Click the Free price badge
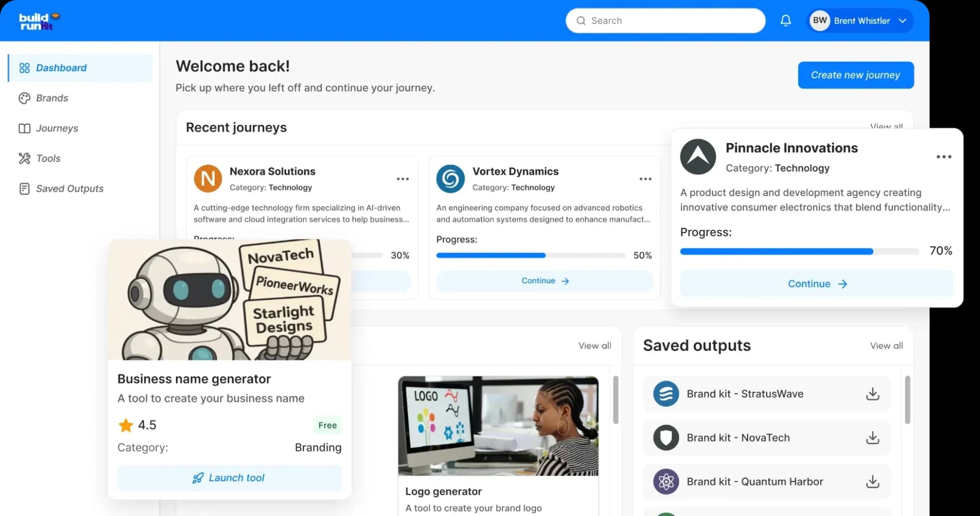The image size is (980, 516). click(x=328, y=425)
